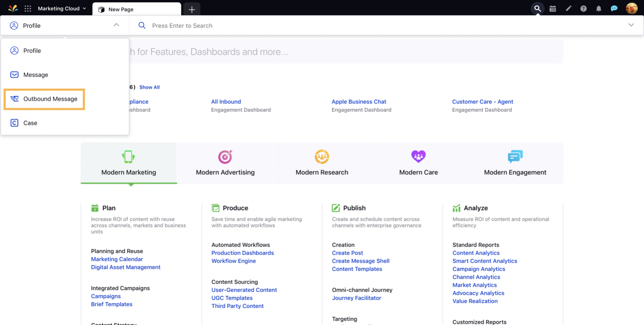Screen dimensions: 644x325
Task: Open Campaign Analytics link
Action: (479, 269)
